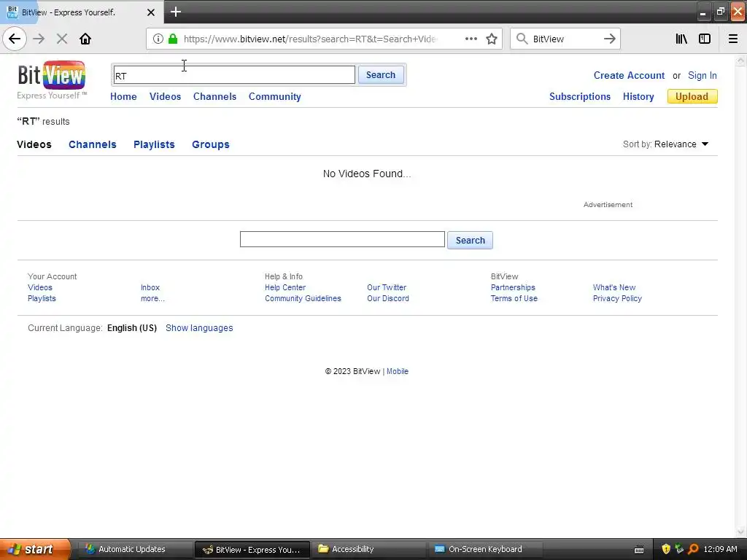This screenshot has height=560, width=747.
Task: Switch to the Groups results tab
Action: [x=211, y=144]
